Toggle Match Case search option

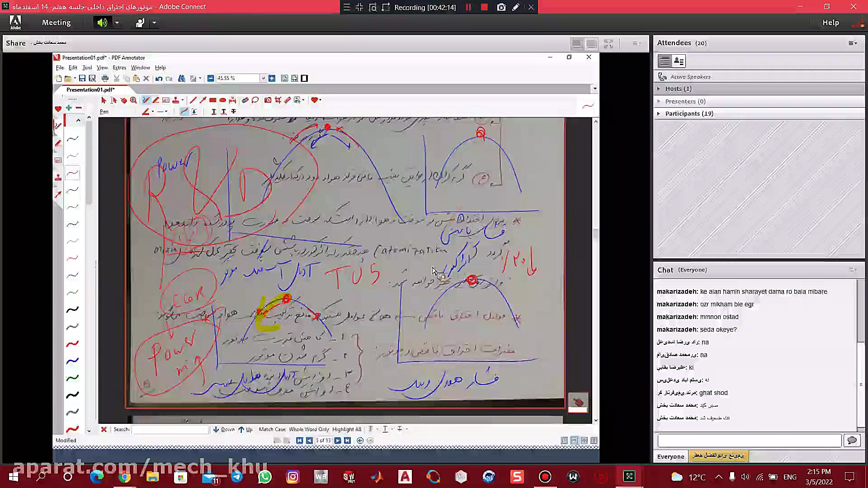272,429
